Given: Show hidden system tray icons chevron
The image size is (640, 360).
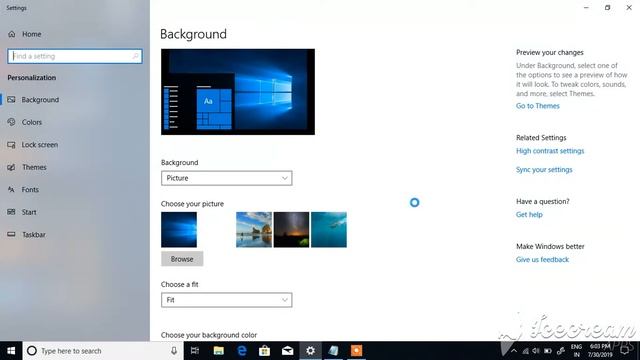Looking at the screenshot, I should (514, 351).
